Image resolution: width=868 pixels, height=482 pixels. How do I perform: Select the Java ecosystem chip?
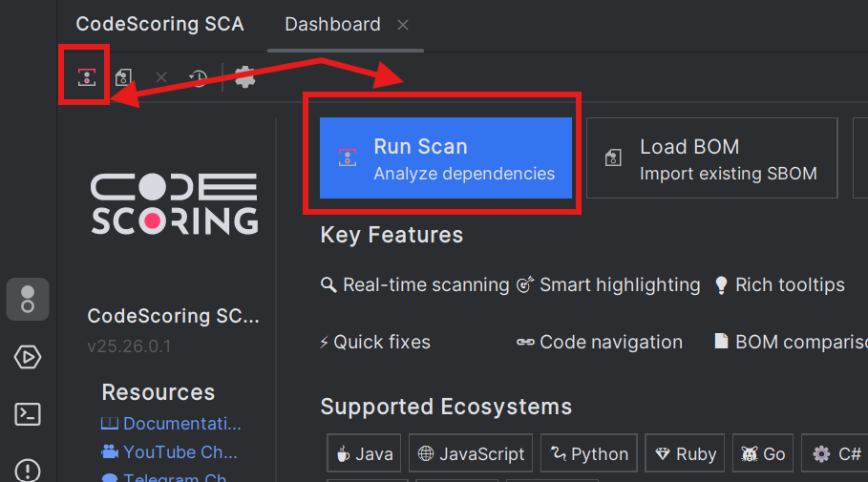pos(364,453)
